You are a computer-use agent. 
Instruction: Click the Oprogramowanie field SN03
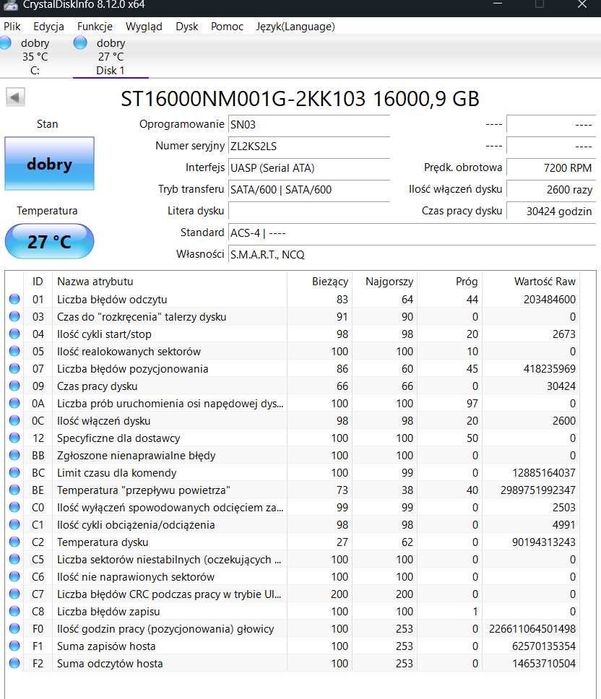coord(309,124)
